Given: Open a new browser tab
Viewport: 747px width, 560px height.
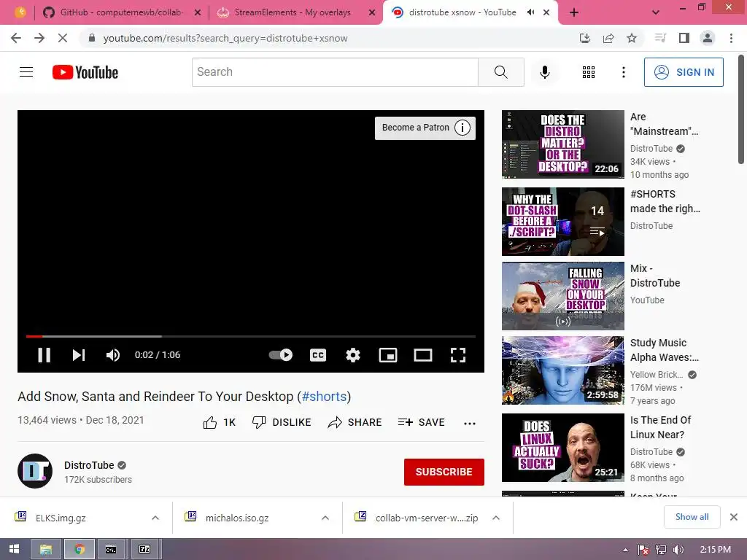Looking at the screenshot, I should [574, 12].
